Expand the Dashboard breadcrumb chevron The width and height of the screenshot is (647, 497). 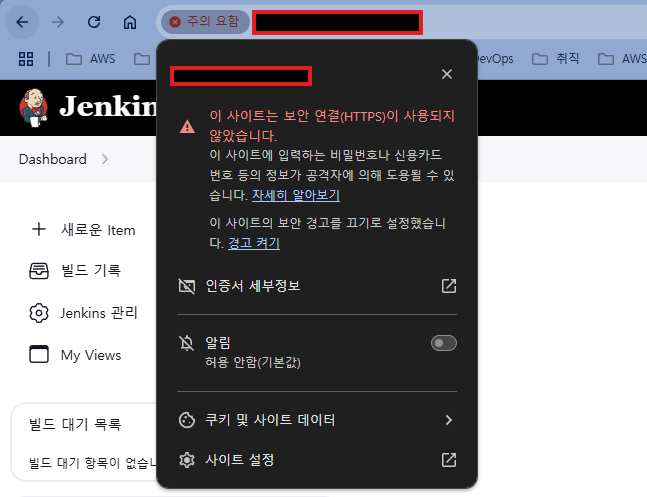click(105, 159)
